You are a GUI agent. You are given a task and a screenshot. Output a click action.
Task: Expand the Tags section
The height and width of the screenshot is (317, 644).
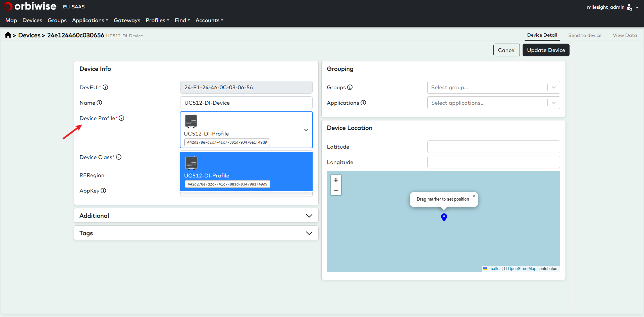[x=196, y=233]
